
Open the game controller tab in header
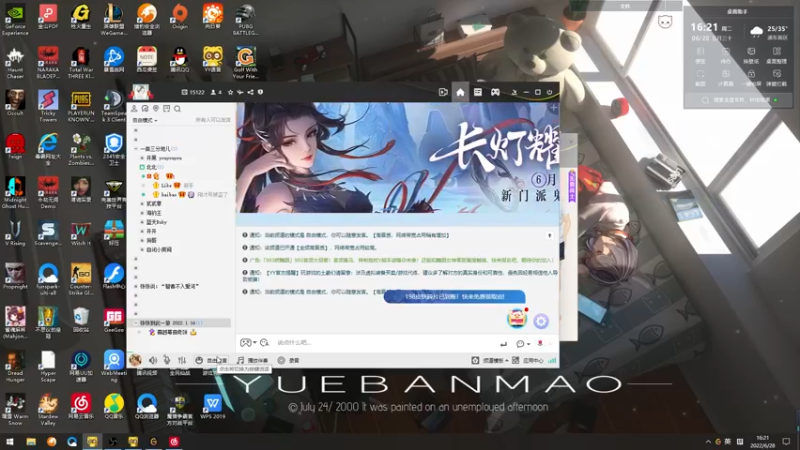click(x=495, y=92)
